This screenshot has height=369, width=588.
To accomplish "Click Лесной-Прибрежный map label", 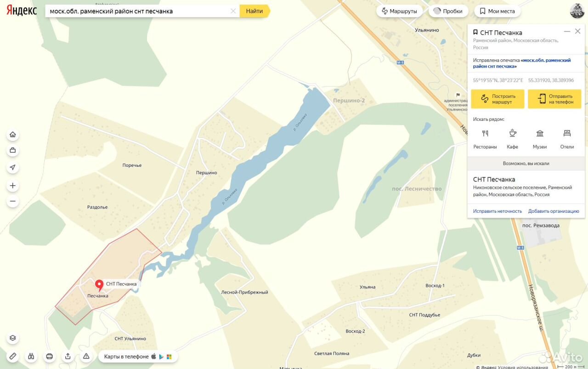I will tap(244, 292).
